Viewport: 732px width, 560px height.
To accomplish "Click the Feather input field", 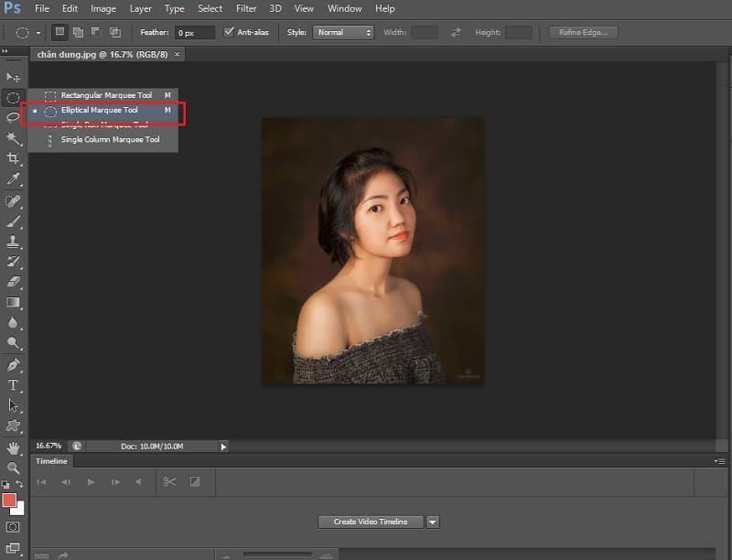I will click(x=195, y=32).
